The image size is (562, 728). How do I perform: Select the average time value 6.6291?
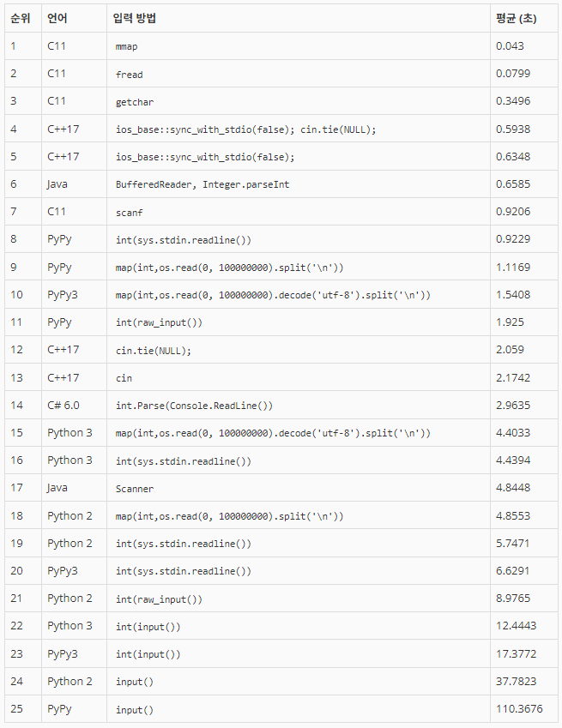[513, 570]
